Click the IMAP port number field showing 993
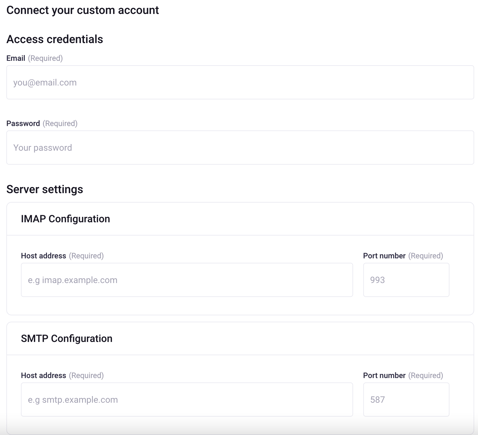The image size is (478, 435). point(406,280)
